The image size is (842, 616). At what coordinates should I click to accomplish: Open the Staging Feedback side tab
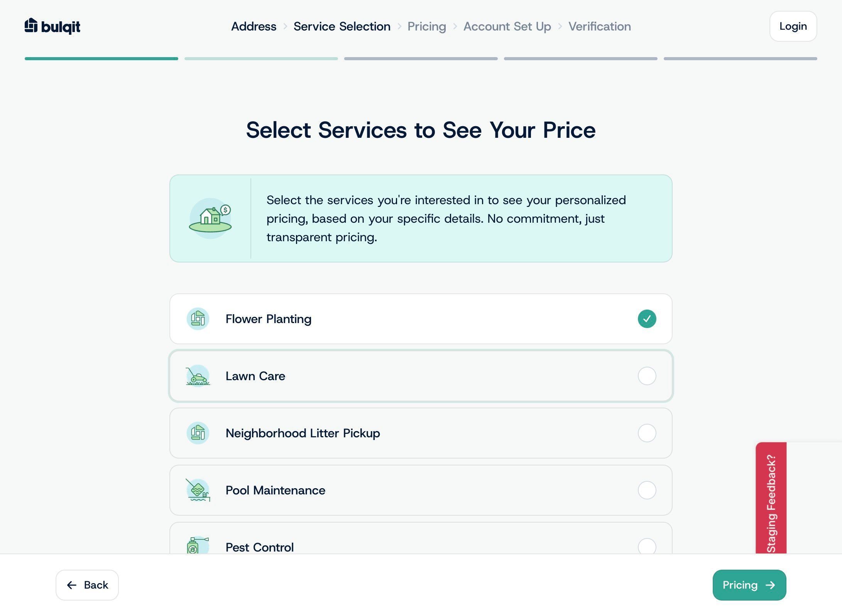point(771,498)
